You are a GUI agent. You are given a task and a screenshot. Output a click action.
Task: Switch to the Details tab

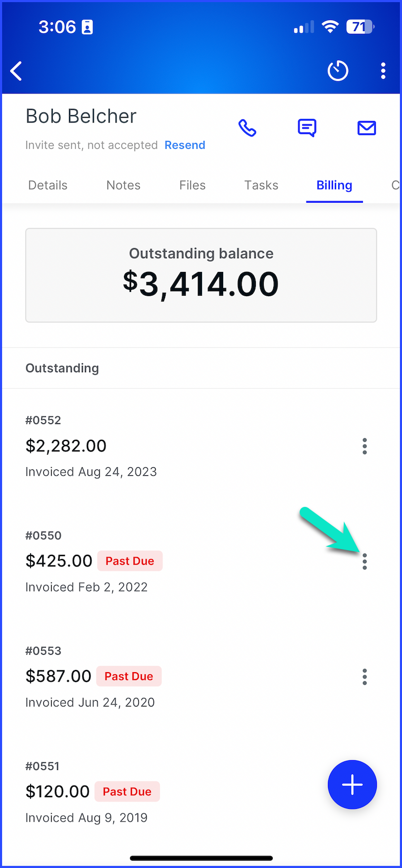click(x=47, y=185)
